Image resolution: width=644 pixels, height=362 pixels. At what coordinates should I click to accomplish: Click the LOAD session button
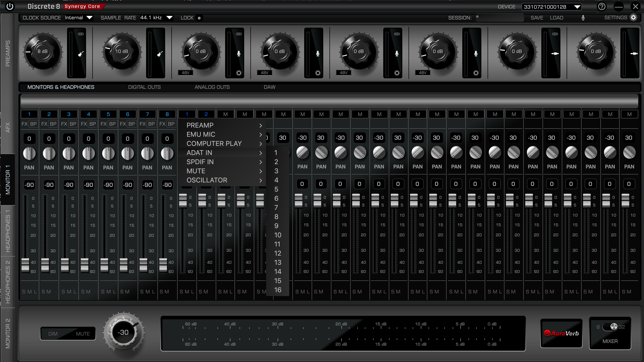tap(557, 18)
